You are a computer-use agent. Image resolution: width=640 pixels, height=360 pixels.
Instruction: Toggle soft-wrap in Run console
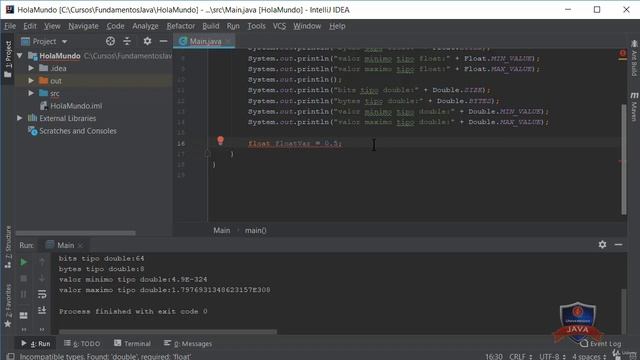coord(42,294)
